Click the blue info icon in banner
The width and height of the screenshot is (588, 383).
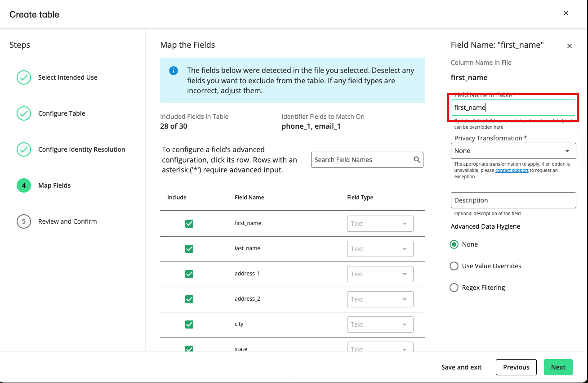tap(173, 71)
